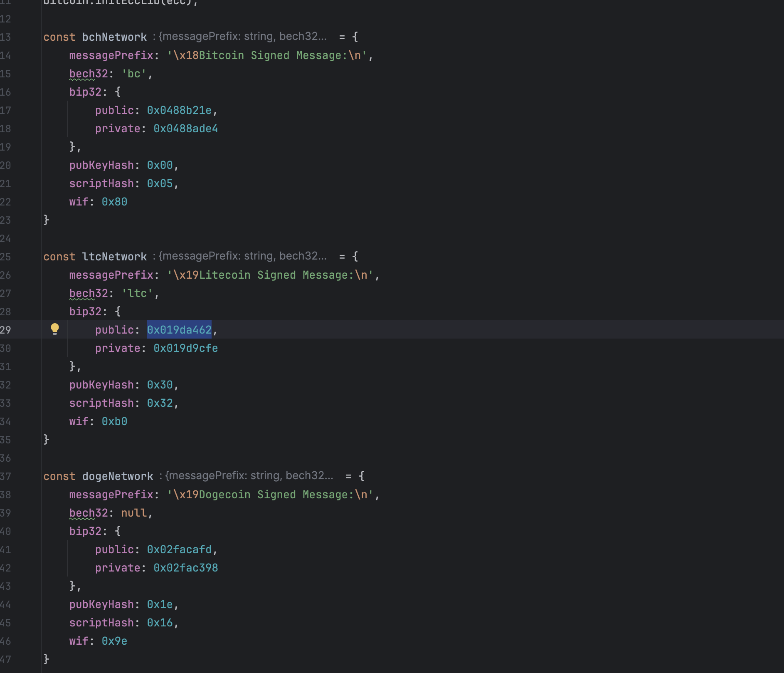Click the bip32 key on line 40
Viewport: 784px width, 673px height.
coord(85,531)
